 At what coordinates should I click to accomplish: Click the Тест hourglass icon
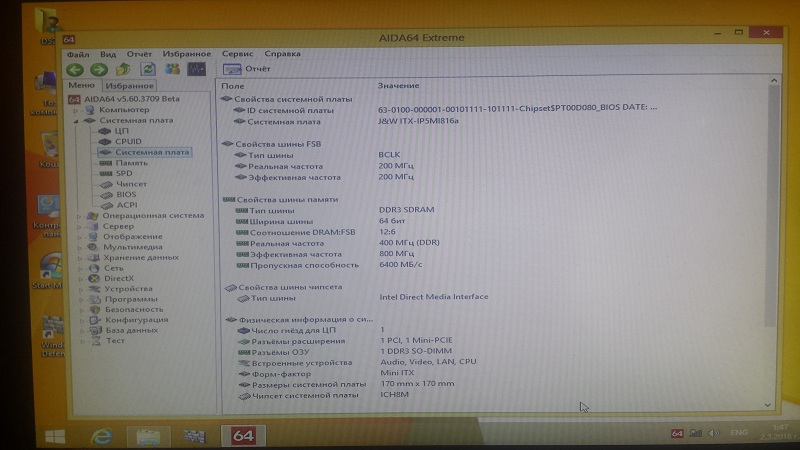tap(96, 341)
